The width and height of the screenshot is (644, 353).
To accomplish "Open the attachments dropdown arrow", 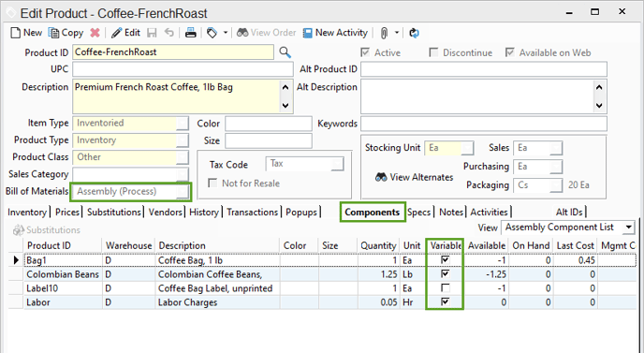I will [396, 33].
